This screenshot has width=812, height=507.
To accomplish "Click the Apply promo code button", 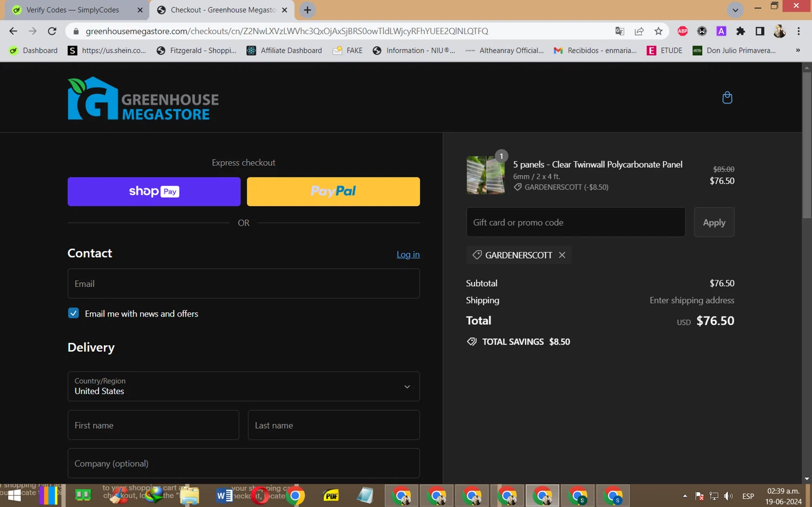I will click(x=714, y=222).
